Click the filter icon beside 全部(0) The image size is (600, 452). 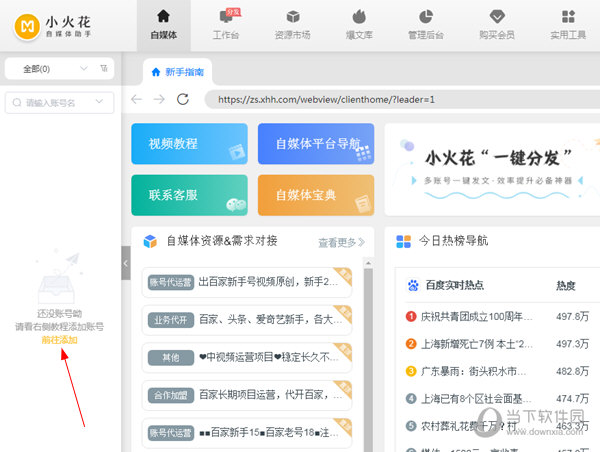(x=104, y=69)
